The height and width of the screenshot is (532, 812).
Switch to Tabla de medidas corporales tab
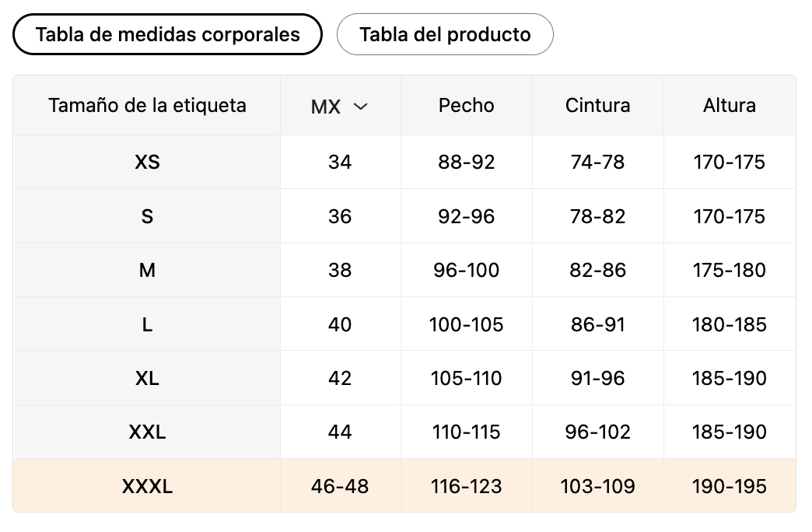click(167, 34)
